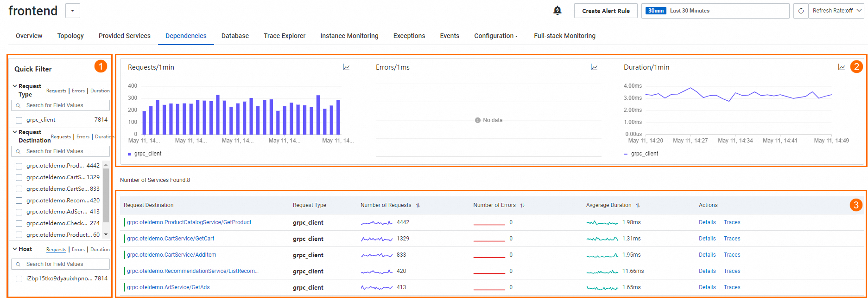Select Errors metric under Request Destination
This screenshot has height=298, width=868.
(83, 137)
